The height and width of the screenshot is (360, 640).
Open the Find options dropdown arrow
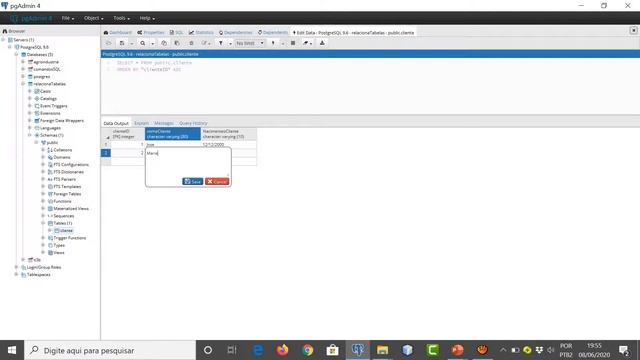pos(153,43)
